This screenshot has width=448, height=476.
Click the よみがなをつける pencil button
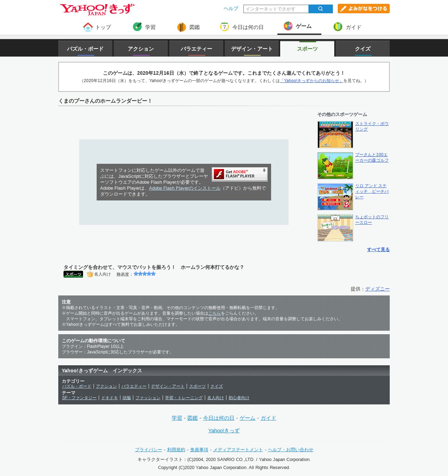(364, 9)
